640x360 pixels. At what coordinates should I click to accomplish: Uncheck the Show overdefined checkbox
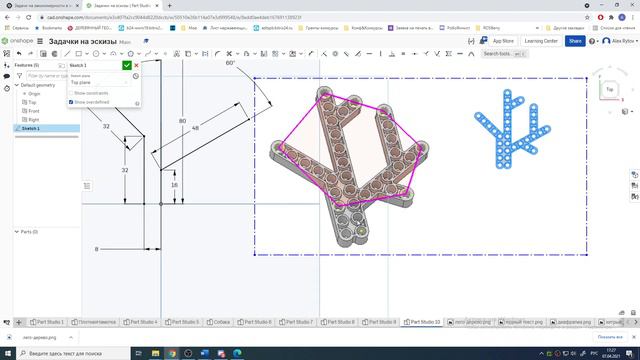tap(71, 102)
